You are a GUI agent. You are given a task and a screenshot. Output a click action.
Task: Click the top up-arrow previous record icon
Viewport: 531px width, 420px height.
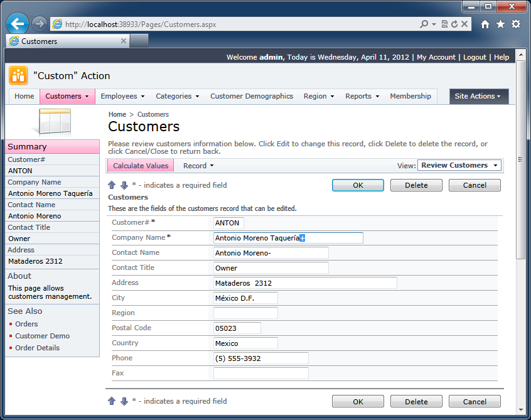(112, 185)
